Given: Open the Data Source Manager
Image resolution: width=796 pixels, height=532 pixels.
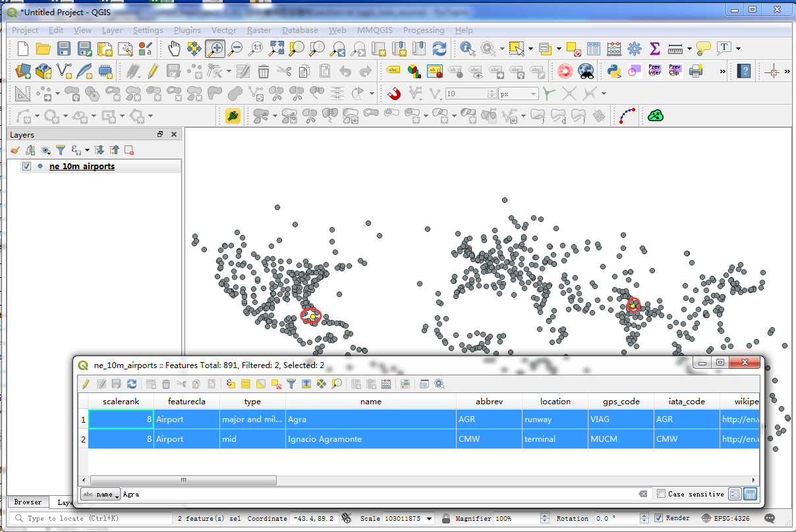Looking at the screenshot, I should pyautogui.click(x=23, y=70).
